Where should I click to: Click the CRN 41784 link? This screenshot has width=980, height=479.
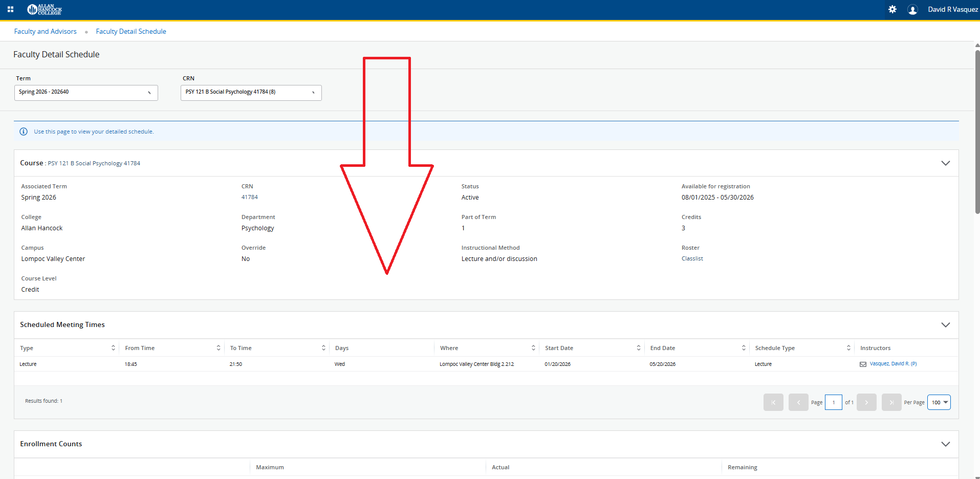[250, 197]
